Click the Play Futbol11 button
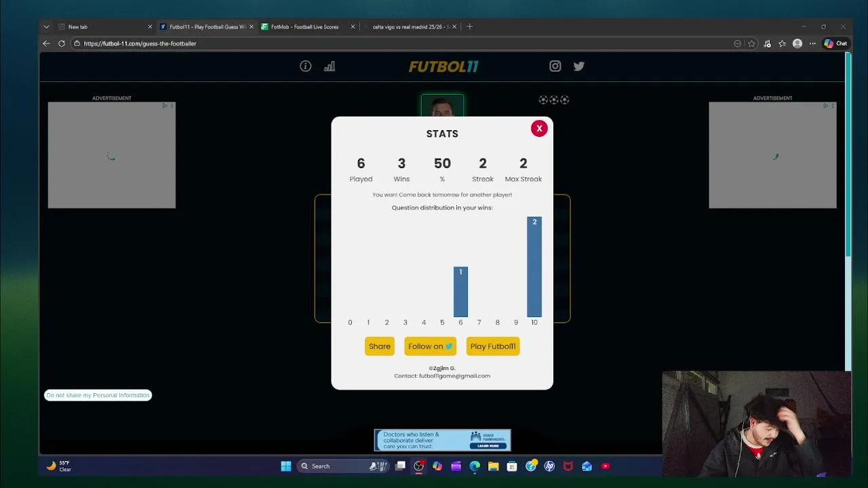The height and width of the screenshot is (488, 868). tap(493, 346)
